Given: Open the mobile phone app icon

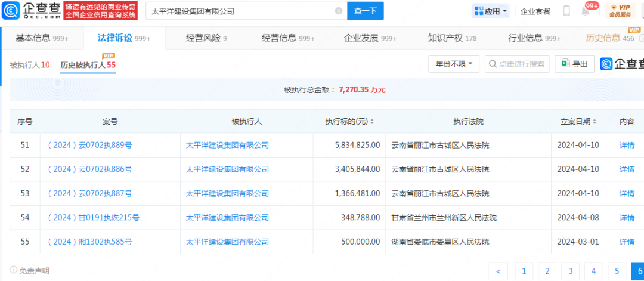Looking at the screenshot, I should point(566,11).
